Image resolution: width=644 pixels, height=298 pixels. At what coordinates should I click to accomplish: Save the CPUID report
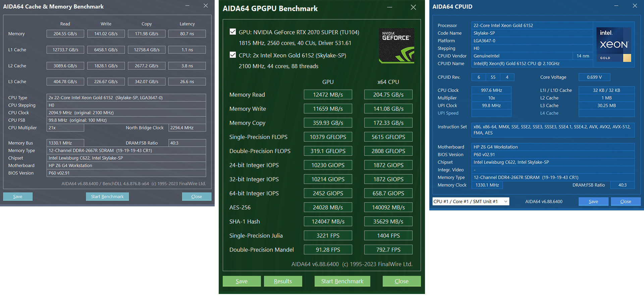click(593, 201)
